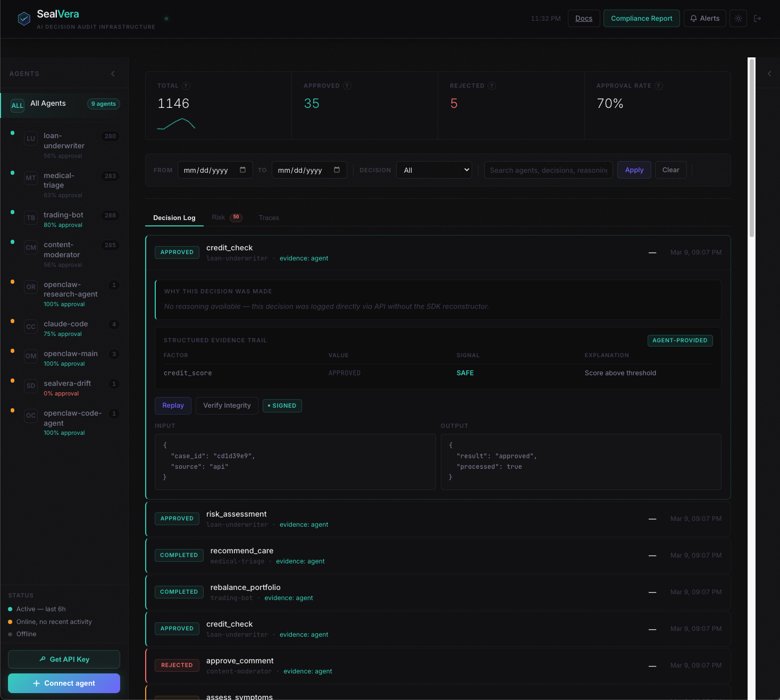Open the From date calendar picker icon
780x700 pixels.
tap(243, 170)
